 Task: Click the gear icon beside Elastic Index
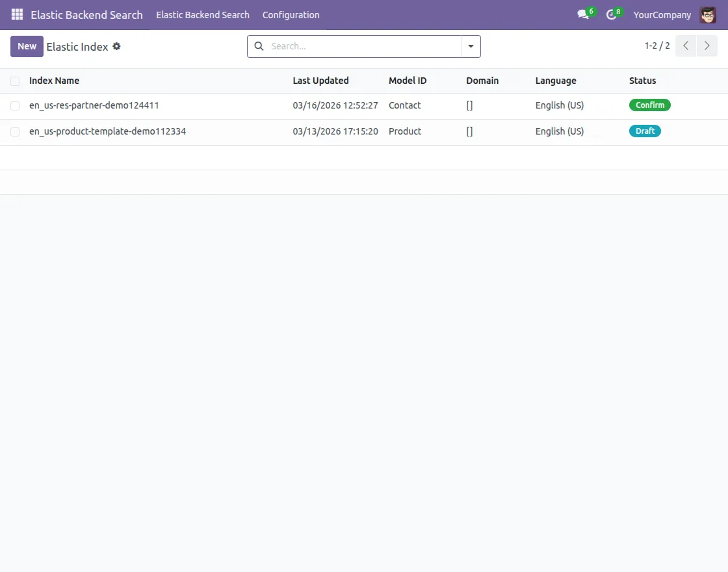pyautogui.click(x=116, y=46)
